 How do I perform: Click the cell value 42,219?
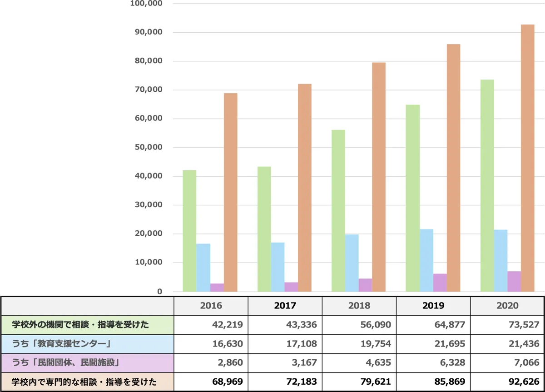[x=228, y=325]
